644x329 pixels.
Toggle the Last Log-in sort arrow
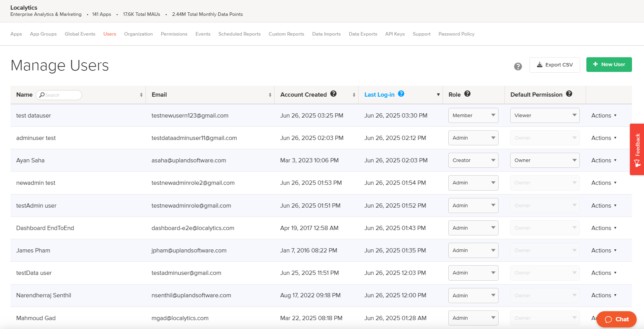tap(438, 95)
